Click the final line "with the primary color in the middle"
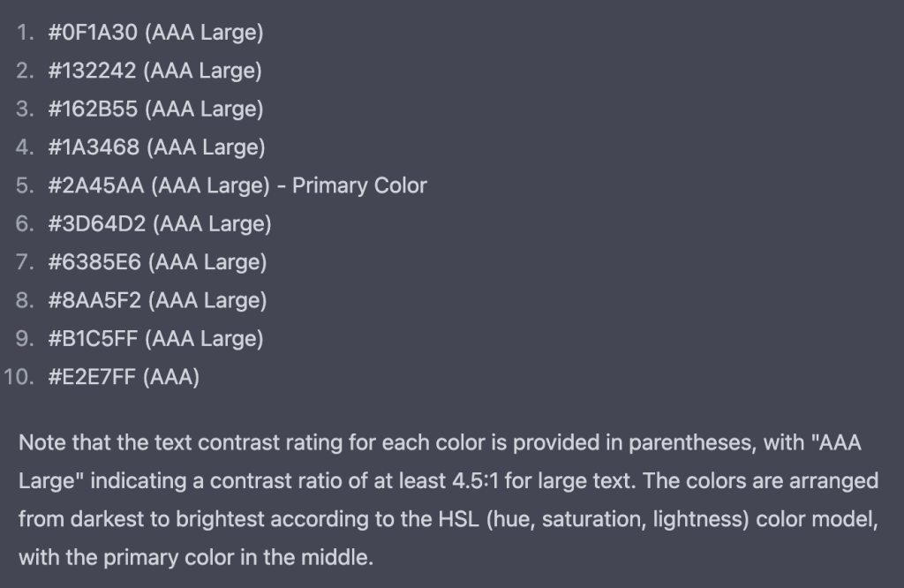 [196, 558]
